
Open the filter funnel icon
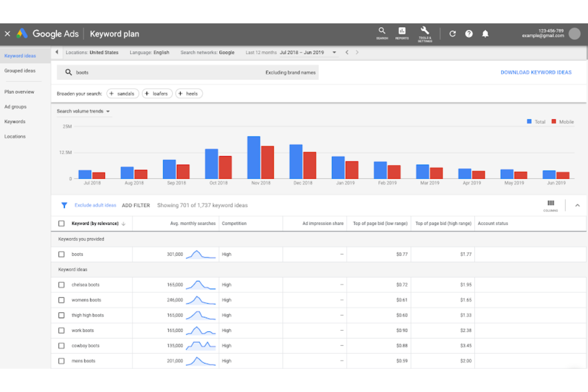point(64,205)
